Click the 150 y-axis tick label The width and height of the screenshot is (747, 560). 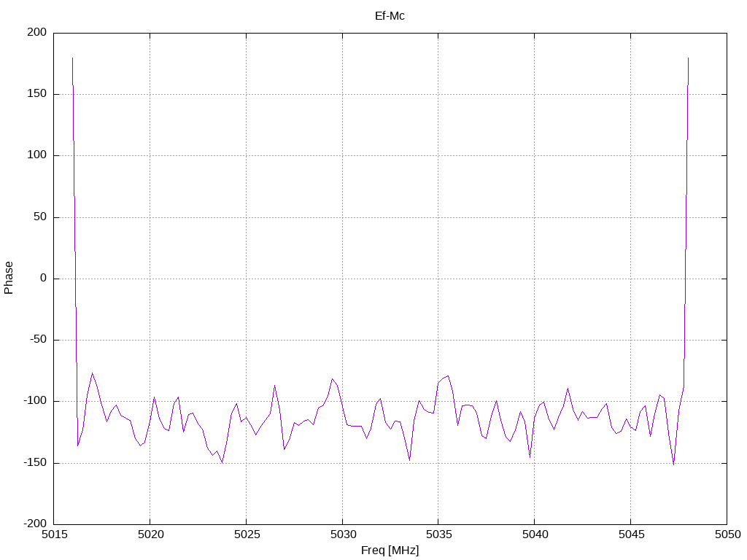36,94
